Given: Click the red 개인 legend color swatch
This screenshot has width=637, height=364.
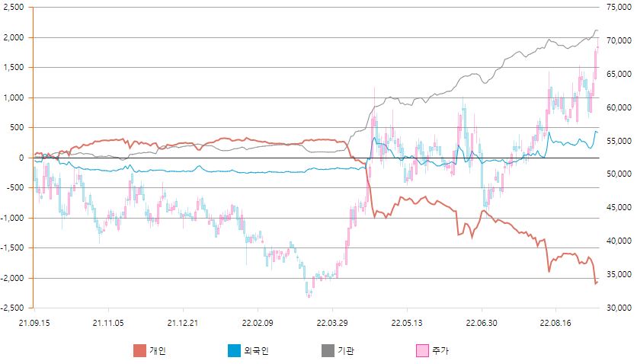Looking at the screenshot, I should click(139, 351).
